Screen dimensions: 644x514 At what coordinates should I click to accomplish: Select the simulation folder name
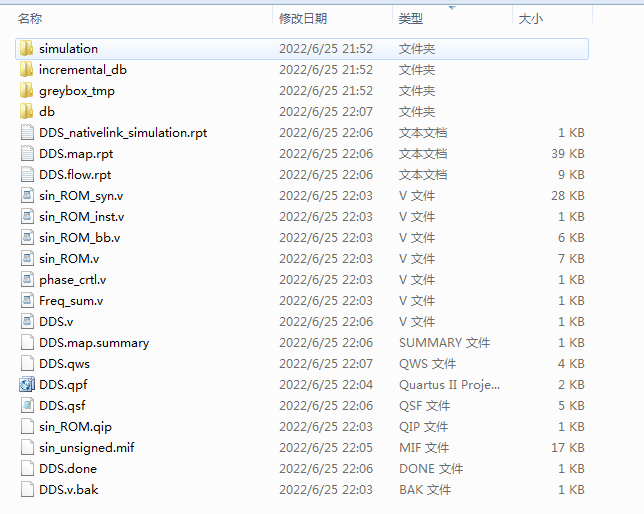coord(69,48)
